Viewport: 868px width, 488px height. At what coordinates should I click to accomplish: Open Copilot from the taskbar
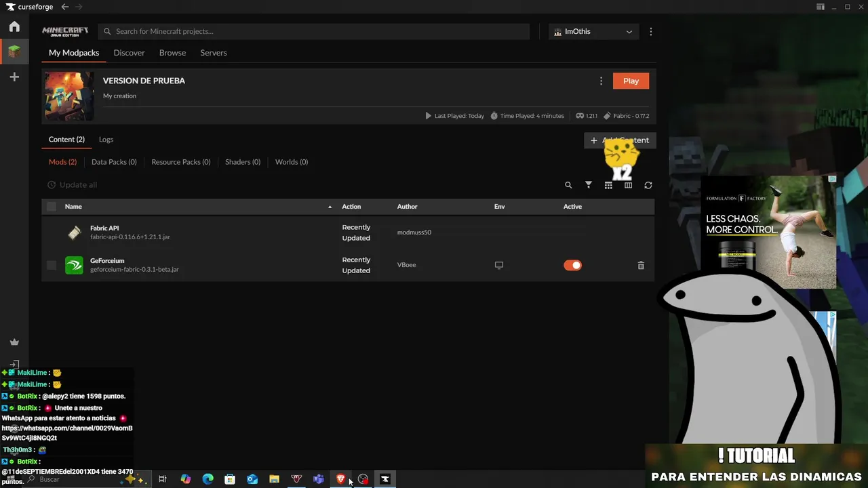coord(185,479)
